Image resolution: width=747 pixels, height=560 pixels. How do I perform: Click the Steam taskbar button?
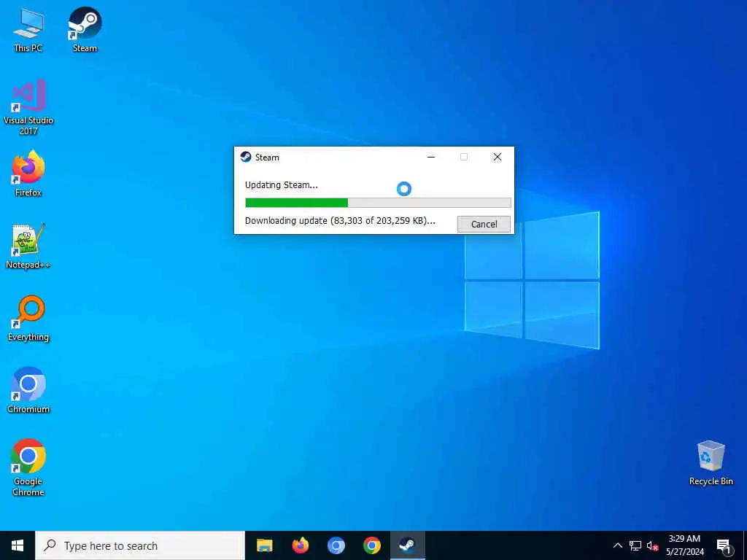[407, 545]
